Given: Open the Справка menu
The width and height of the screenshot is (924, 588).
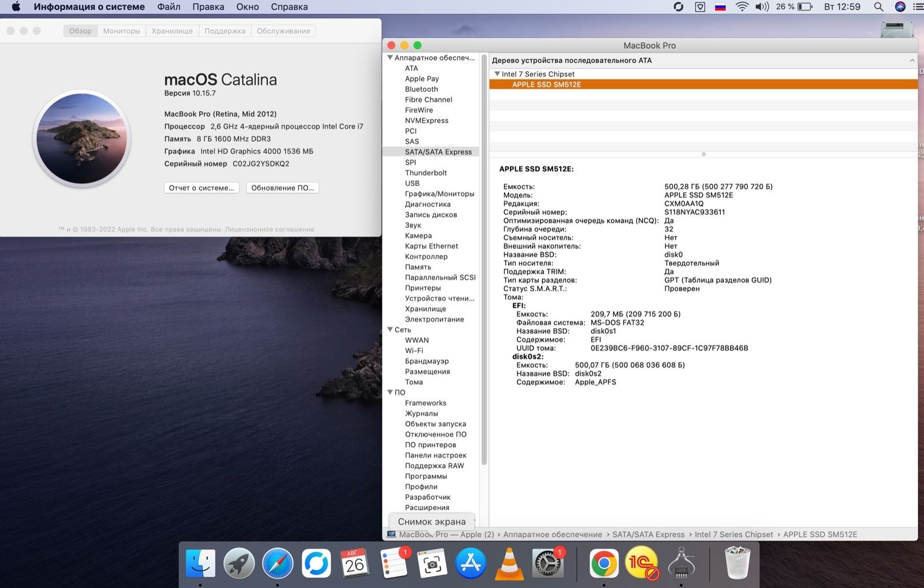Looking at the screenshot, I should pyautogui.click(x=289, y=7).
